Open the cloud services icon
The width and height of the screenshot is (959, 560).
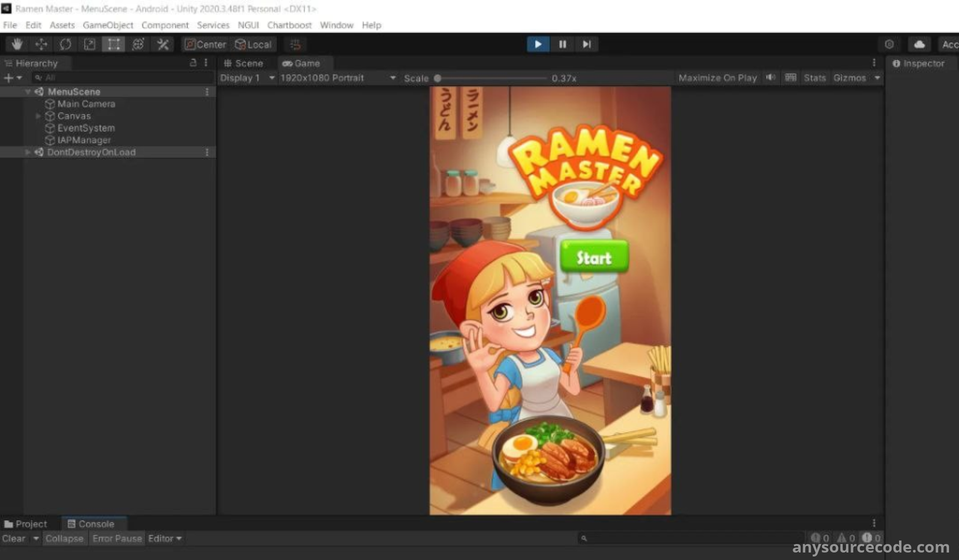[x=919, y=44]
